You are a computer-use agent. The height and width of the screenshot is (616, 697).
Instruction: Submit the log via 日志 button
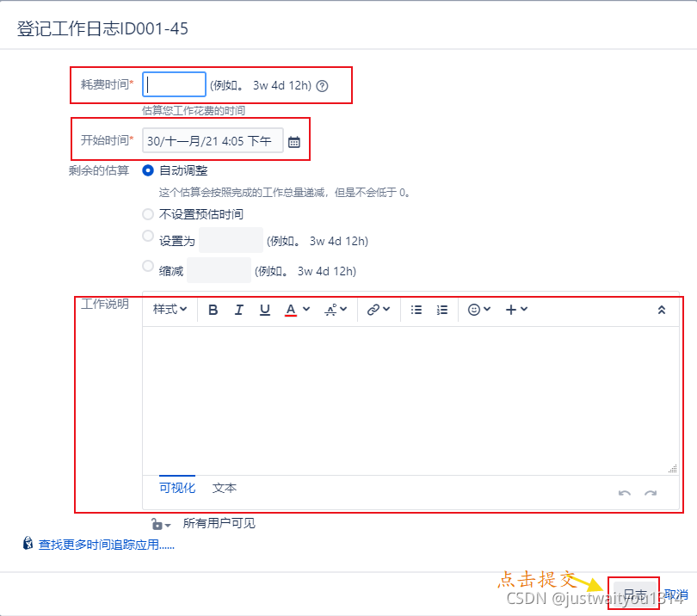[x=634, y=593]
